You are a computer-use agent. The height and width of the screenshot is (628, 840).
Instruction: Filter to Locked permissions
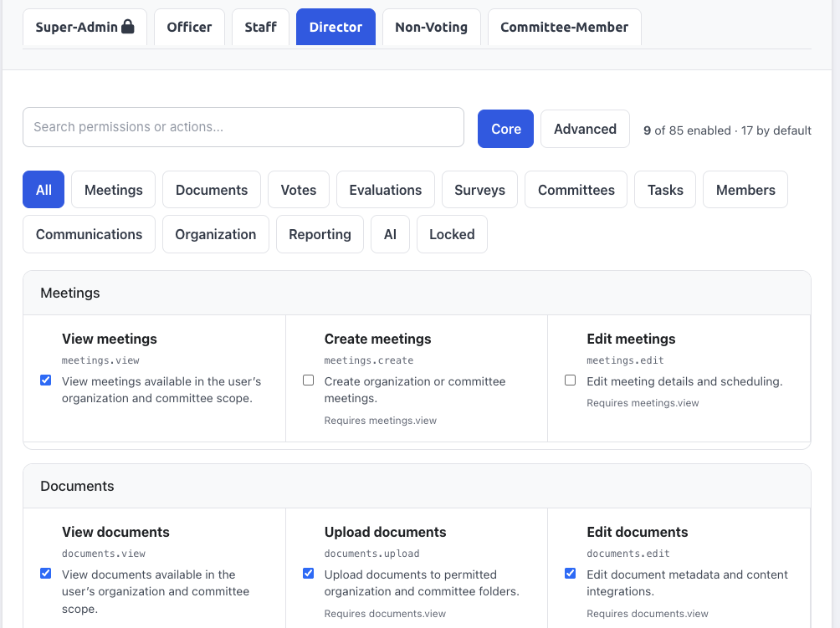pyautogui.click(x=452, y=234)
